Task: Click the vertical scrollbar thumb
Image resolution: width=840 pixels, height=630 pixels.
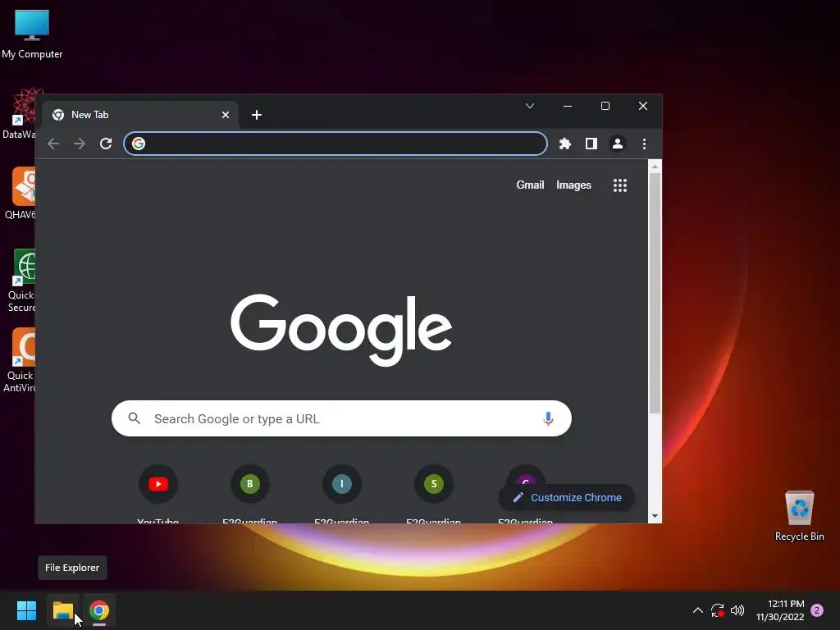Action: pyautogui.click(x=655, y=293)
